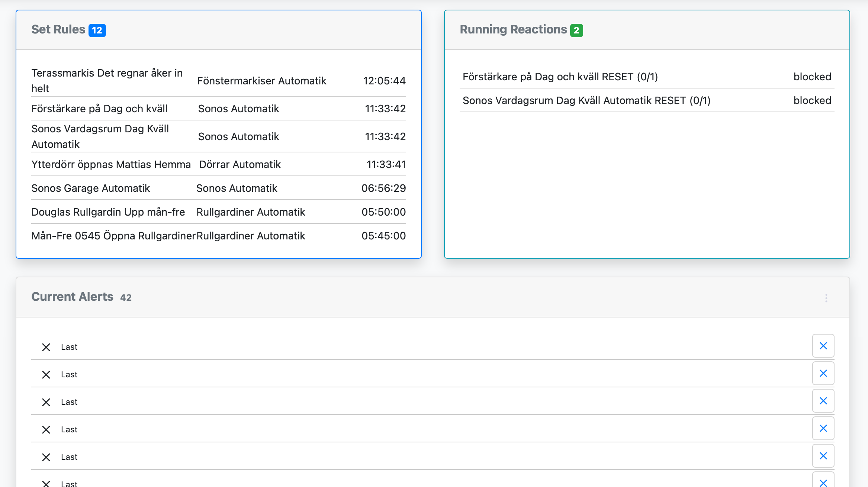Dismiss the third alert with blue X button
This screenshot has width=868, height=487.
pos(823,401)
